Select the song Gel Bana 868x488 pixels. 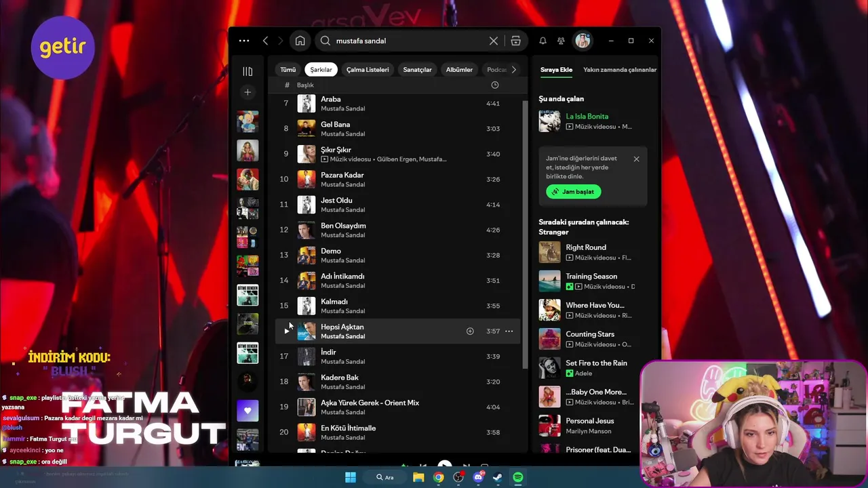tap(397, 129)
